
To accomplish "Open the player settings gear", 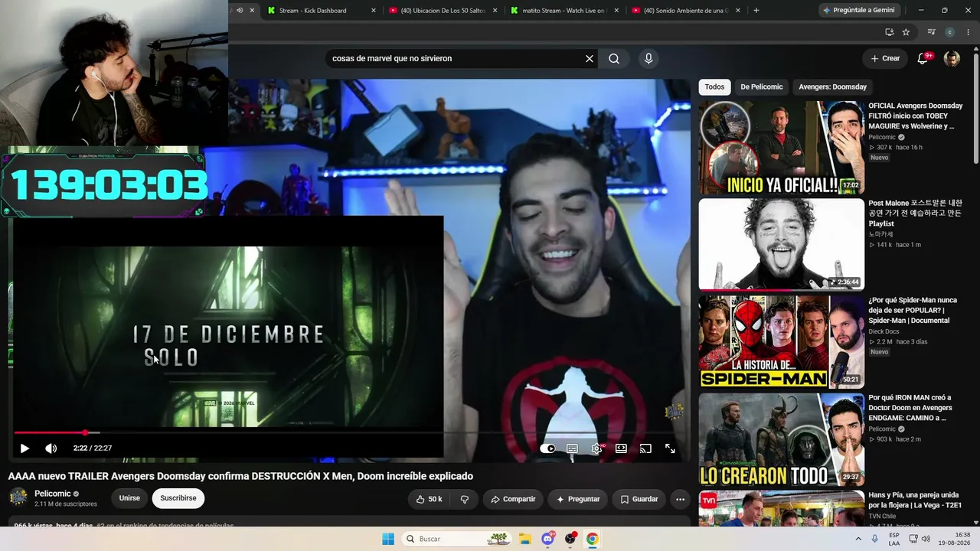I will point(596,448).
